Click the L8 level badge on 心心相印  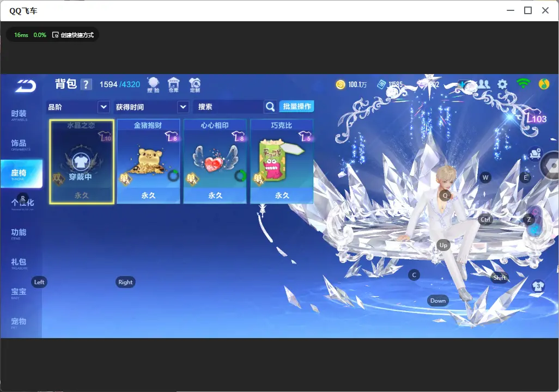coord(238,136)
